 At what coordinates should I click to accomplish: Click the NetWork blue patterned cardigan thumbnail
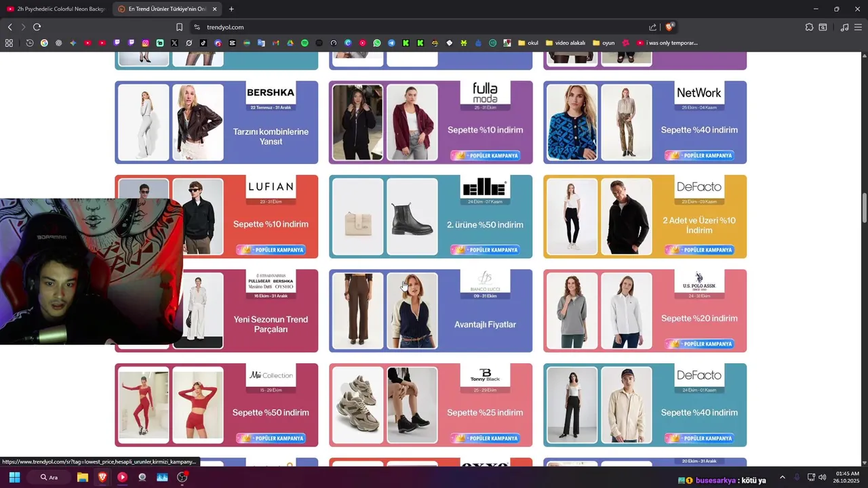pos(572,122)
